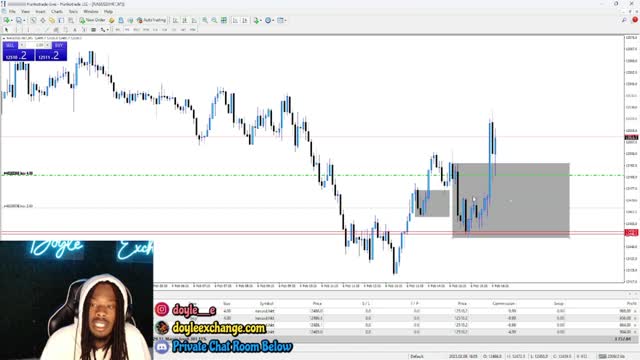Tile chart windows icon

pos(224,20)
